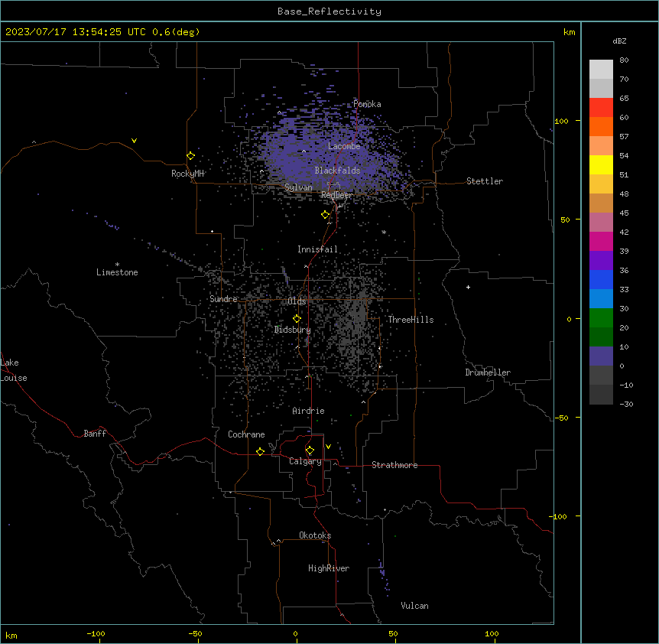Click the yellow marker above Calgary label
Screen dimensions: 659x644
click(310, 450)
